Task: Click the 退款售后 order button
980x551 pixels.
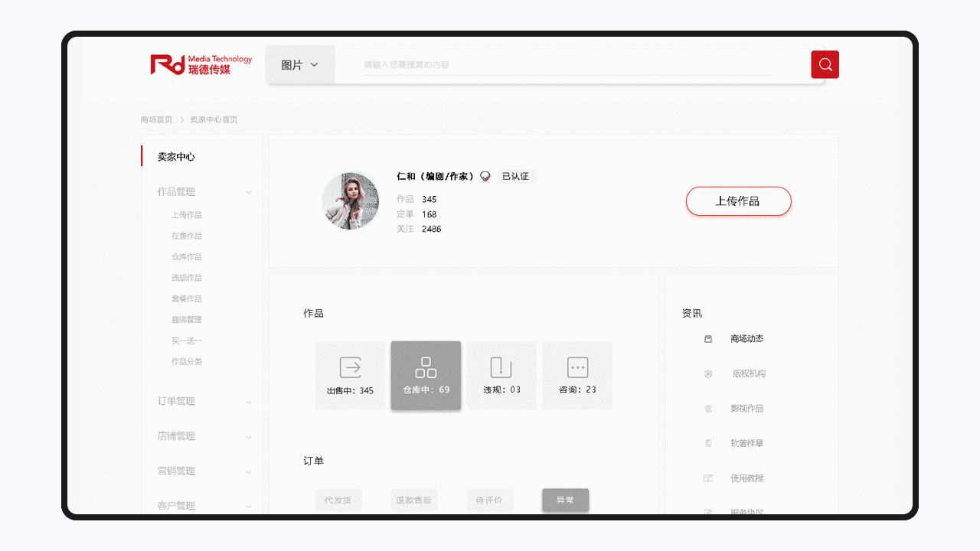Action: pos(414,500)
